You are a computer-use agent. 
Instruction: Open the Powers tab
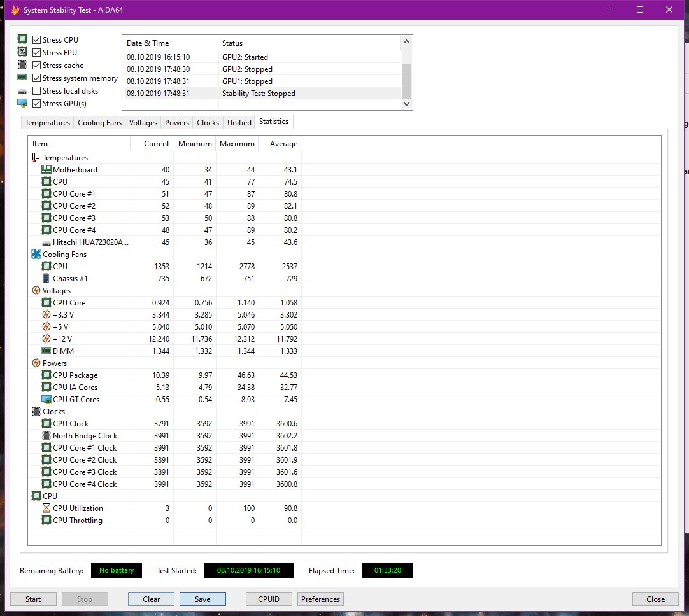pos(177,122)
